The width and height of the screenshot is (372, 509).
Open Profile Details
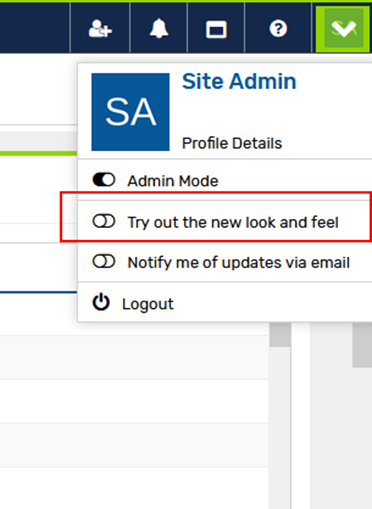(232, 143)
